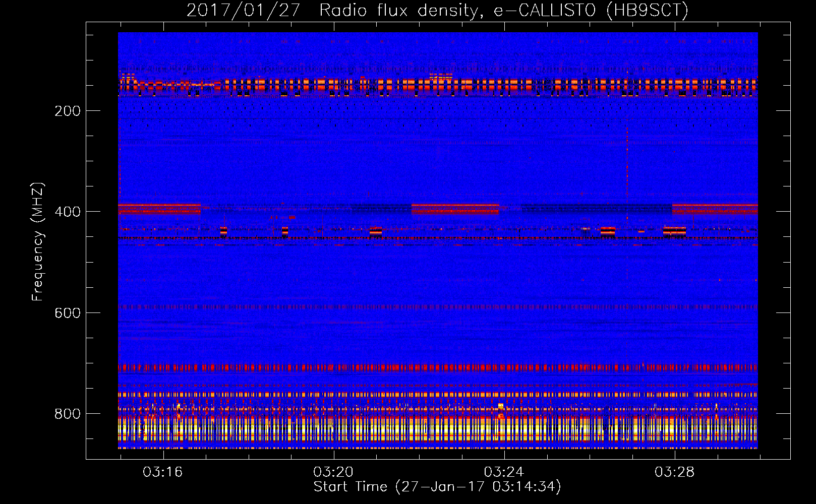Click the 03:20 time tick label

tap(333, 472)
